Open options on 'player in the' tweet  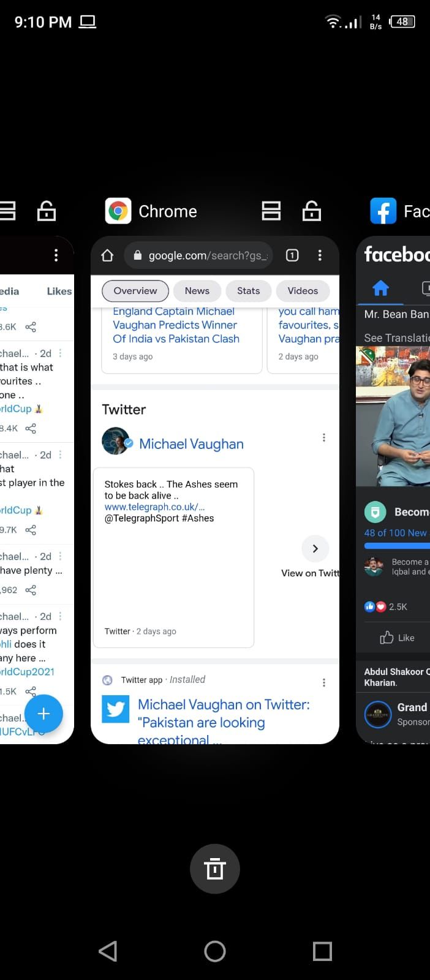(60, 455)
